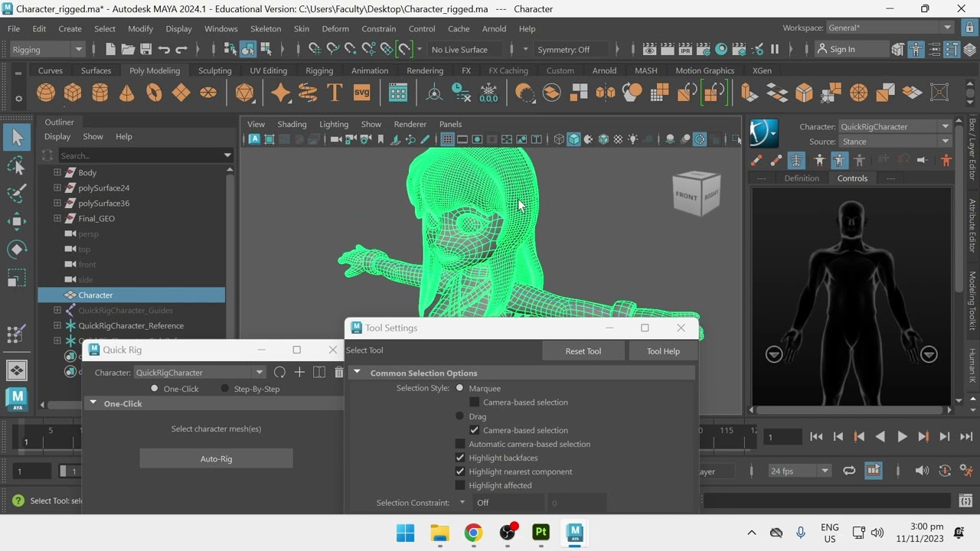Open the Workspace dropdown
The height and width of the screenshot is (551, 980).
pyautogui.click(x=890, y=28)
